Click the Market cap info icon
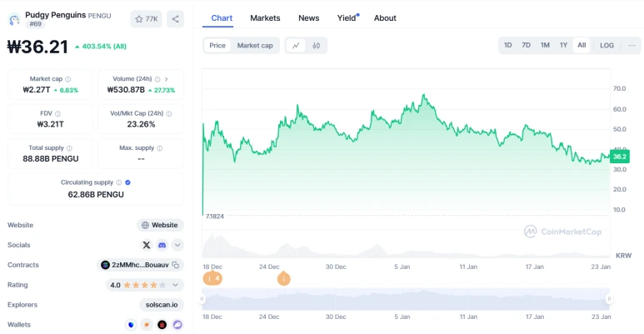The image size is (644, 334). pos(68,79)
